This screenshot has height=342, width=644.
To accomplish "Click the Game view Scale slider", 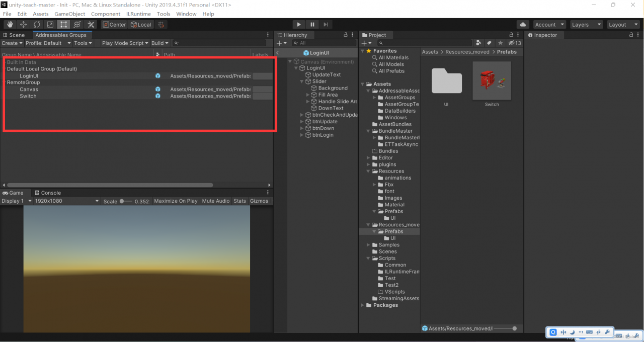I will click(126, 201).
